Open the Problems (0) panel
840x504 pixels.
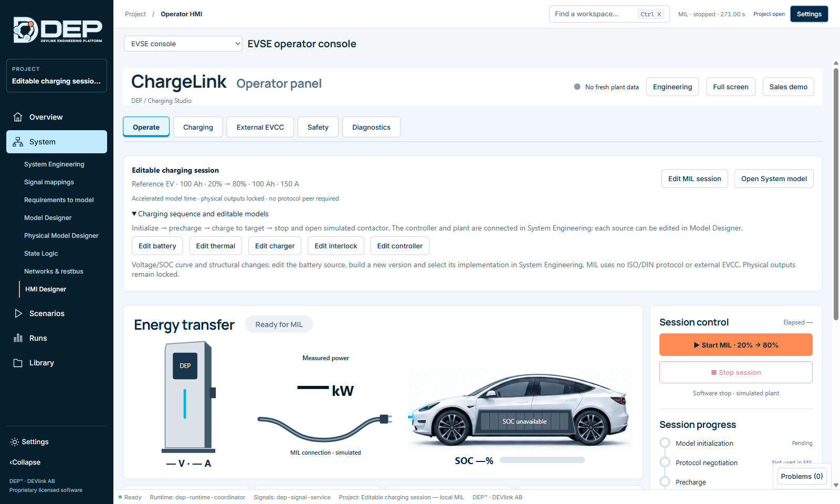click(802, 476)
